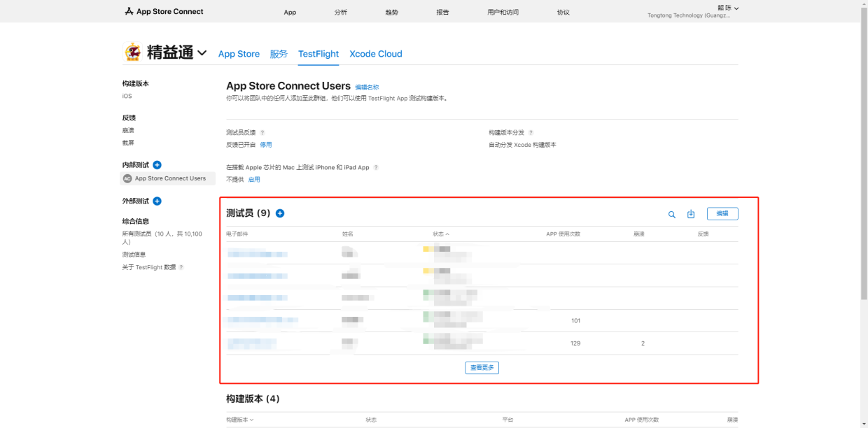Sort testers by 状态 column
The image size is (868, 428).
click(x=441, y=234)
